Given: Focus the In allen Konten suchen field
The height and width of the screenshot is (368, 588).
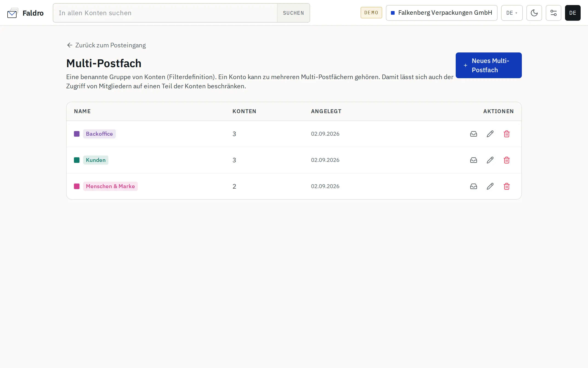Looking at the screenshot, I should [x=165, y=13].
